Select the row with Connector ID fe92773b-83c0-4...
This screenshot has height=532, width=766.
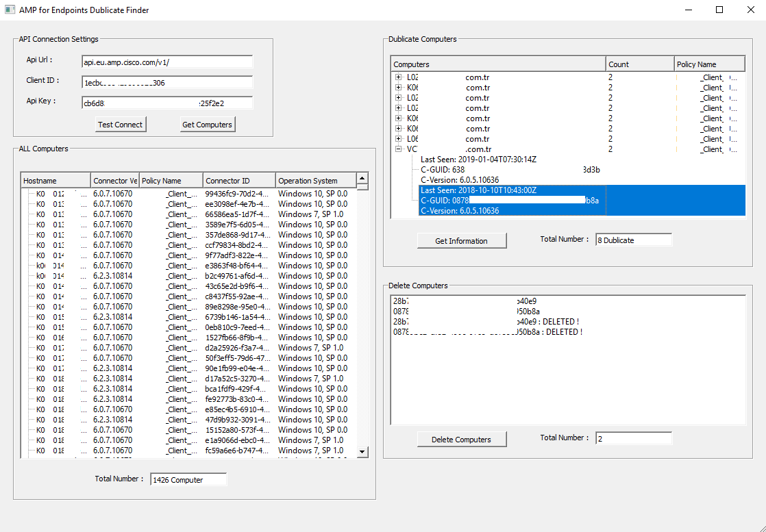pyautogui.click(x=188, y=398)
